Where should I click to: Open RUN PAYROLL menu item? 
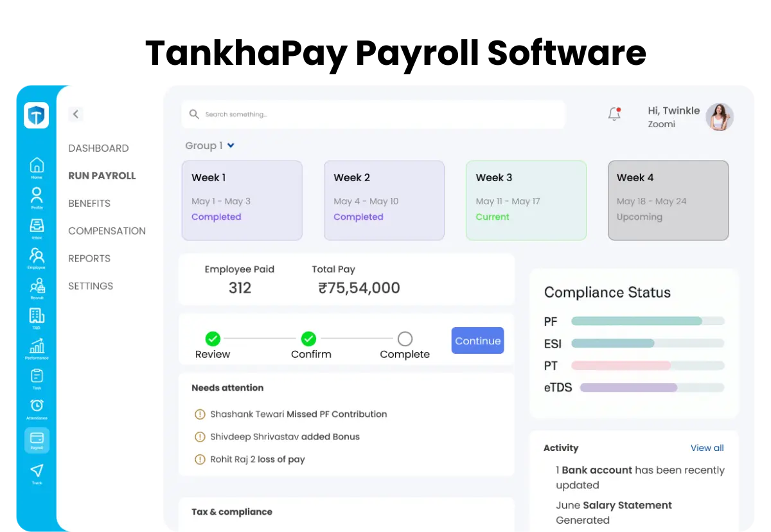pos(102,176)
